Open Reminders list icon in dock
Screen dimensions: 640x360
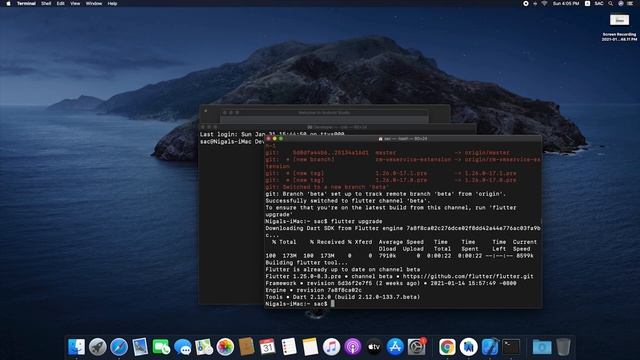point(289,347)
